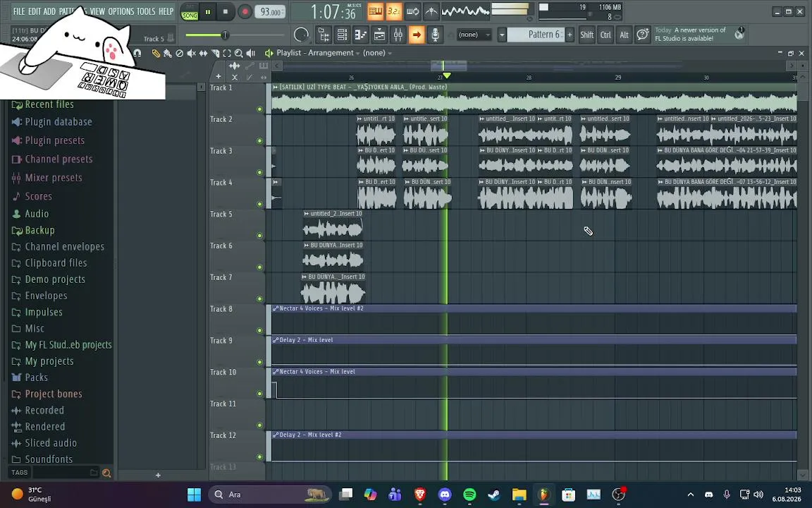
Task: Mute Track 5 via its green LED
Action: click(x=259, y=236)
